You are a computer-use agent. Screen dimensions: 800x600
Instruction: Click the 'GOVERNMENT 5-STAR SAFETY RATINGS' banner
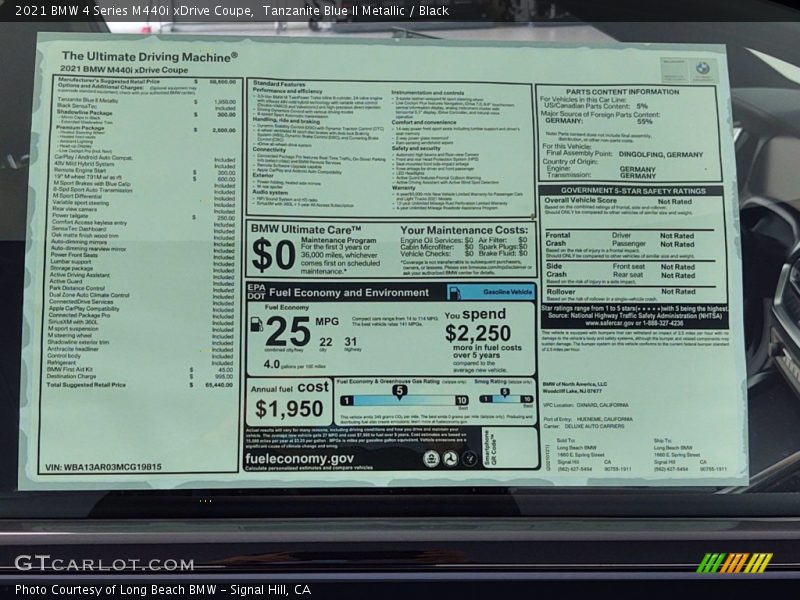pos(633,191)
